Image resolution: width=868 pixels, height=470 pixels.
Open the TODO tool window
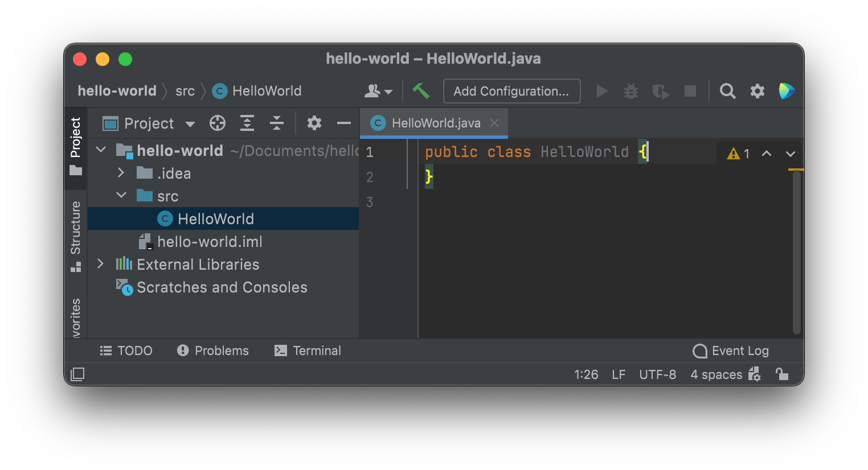(x=126, y=351)
